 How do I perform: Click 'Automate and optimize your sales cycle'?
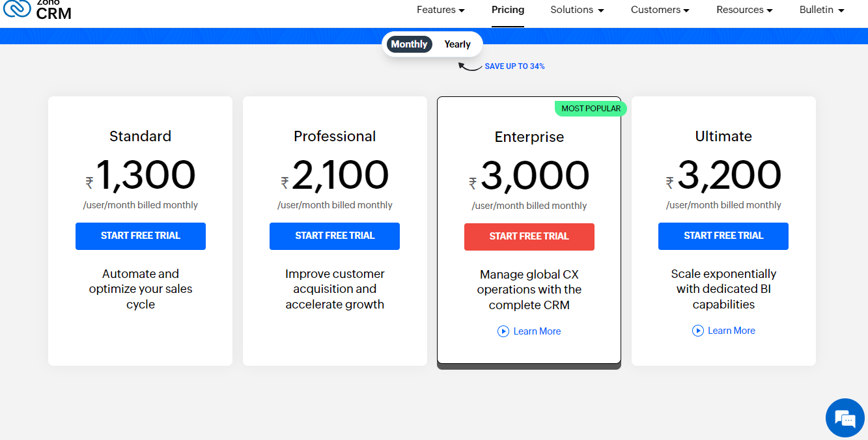pyautogui.click(x=141, y=289)
